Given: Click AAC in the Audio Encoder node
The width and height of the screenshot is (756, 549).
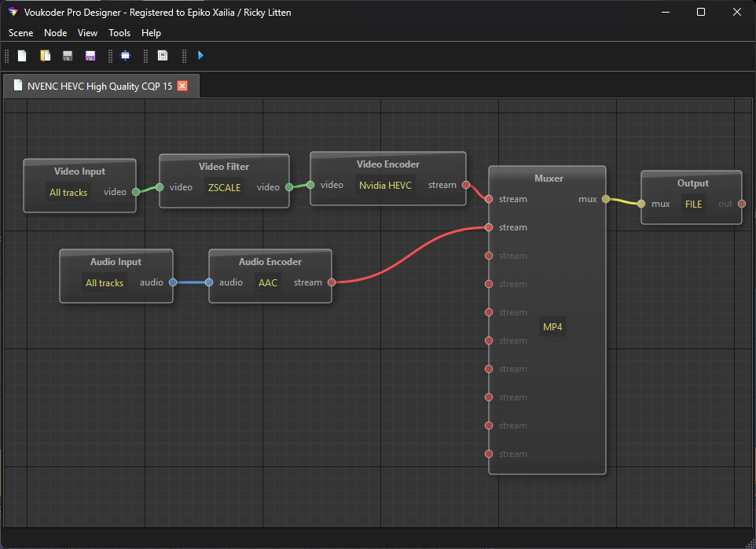Looking at the screenshot, I should pos(268,283).
